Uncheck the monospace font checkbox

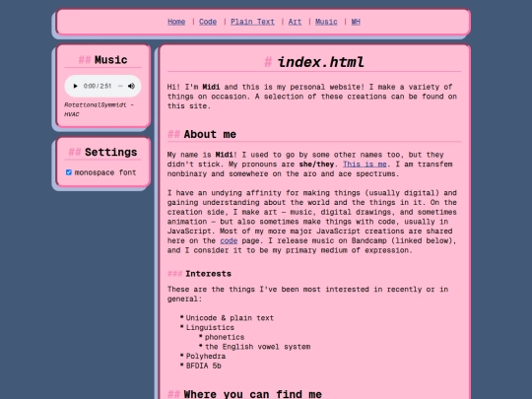[69, 172]
